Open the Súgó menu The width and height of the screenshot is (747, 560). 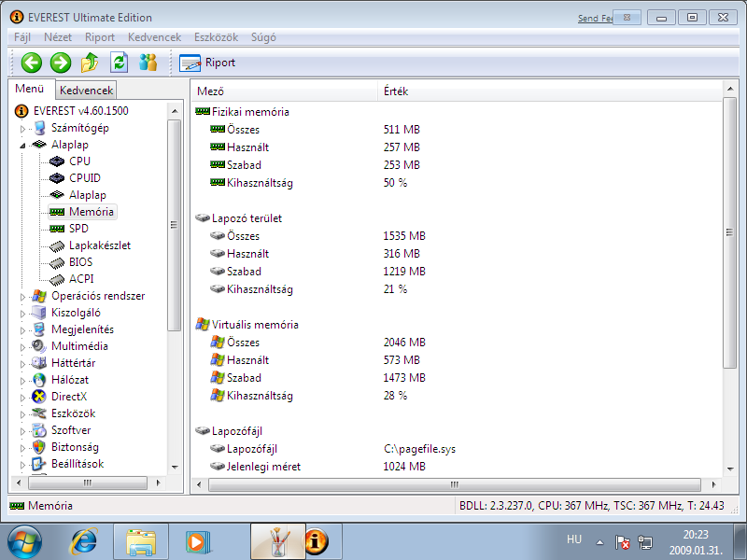click(x=263, y=37)
